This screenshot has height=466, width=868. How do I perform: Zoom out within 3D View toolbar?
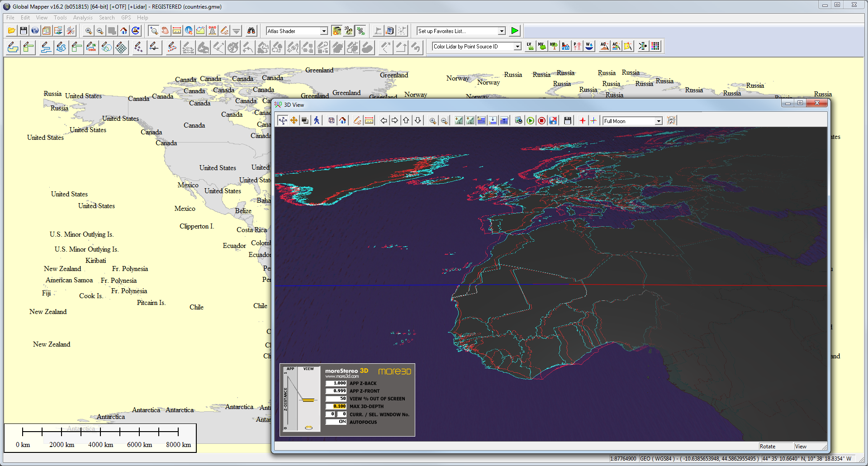444,120
